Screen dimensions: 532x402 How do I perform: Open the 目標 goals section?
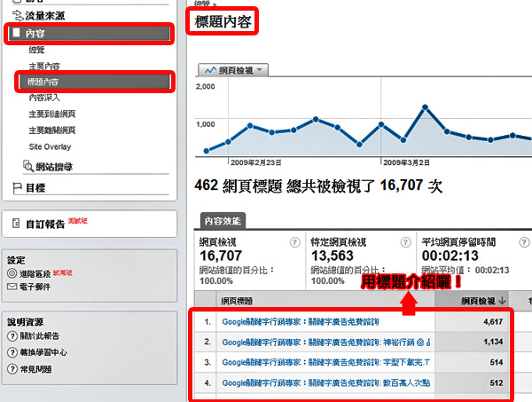35,188
